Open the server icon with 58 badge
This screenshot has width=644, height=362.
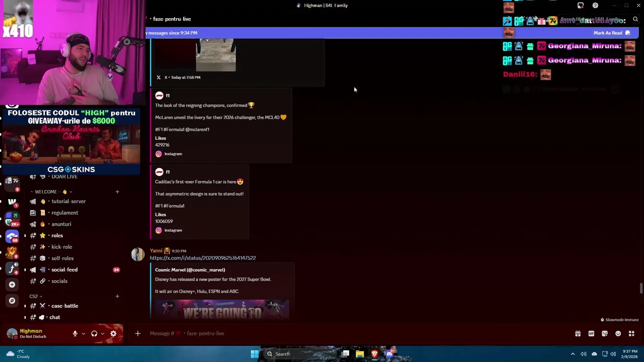pyautogui.click(x=12, y=236)
